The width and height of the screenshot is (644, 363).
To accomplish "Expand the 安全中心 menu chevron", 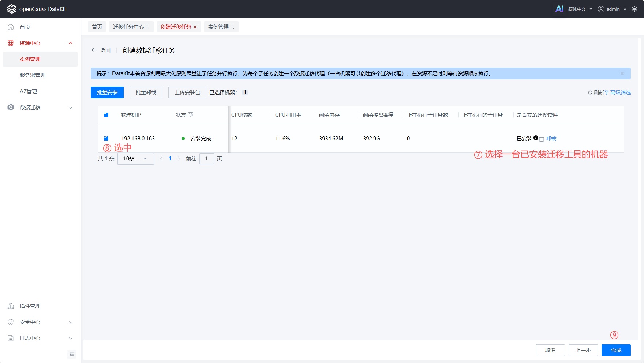I will [x=71, y=322].
